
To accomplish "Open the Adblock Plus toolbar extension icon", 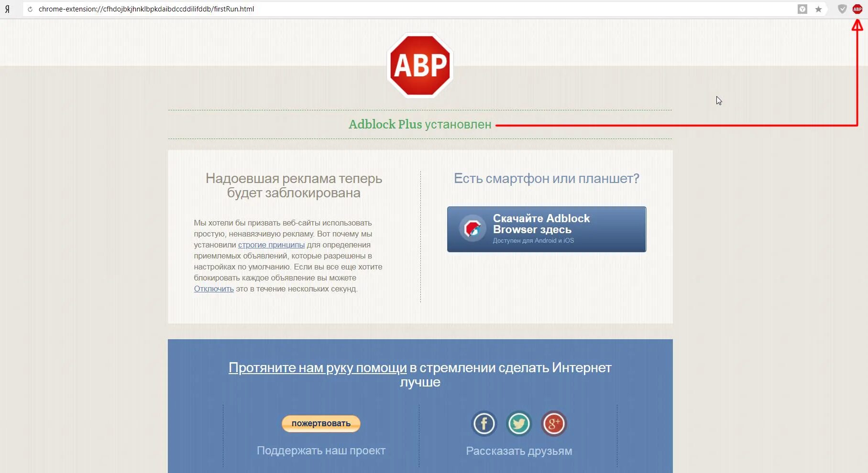I will tap(857, 9).
